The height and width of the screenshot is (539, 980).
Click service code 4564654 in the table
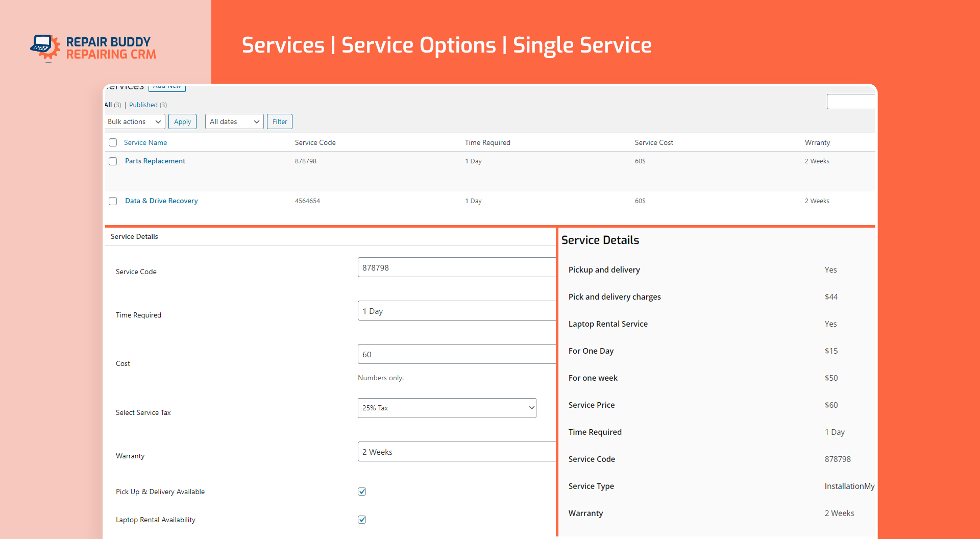pos(307,201)
